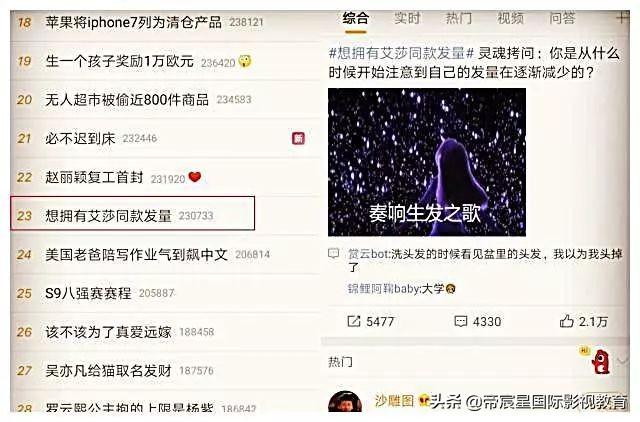Like the post with the thumbs-up icon
Screen dimensions: 640x422
(x=567, y=321)
